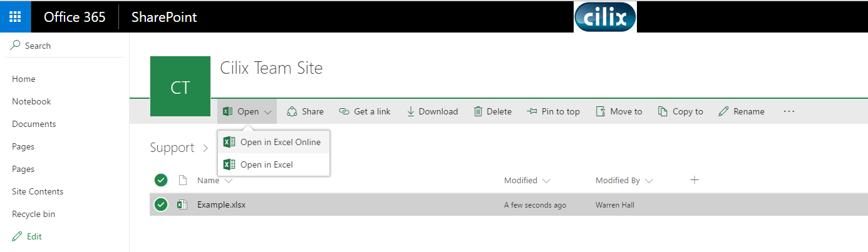Screen dimensions: 868x252
Task: Delete the selected file
Action: (x=492, y=111)
